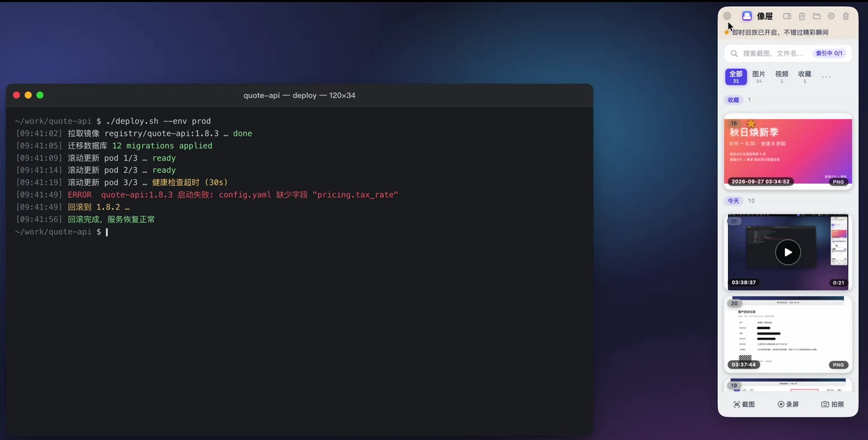Click the 索引中 0/1 indexing badge
This screenshot has width=868, height=440.
[x=830, y=54]
